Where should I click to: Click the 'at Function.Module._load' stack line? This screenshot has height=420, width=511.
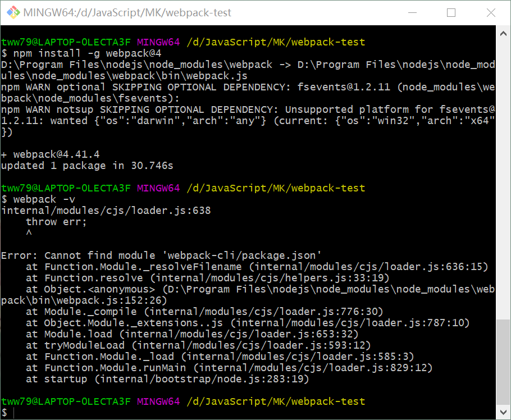tap(220, 357)
